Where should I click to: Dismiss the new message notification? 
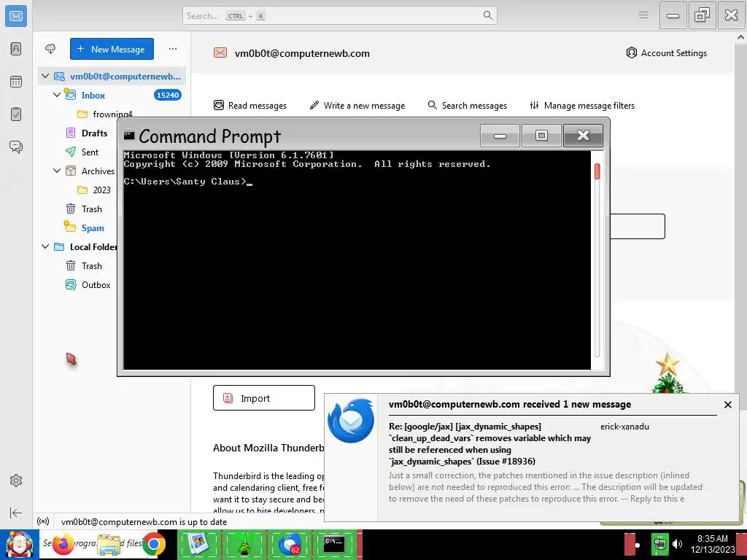[727, 404]
